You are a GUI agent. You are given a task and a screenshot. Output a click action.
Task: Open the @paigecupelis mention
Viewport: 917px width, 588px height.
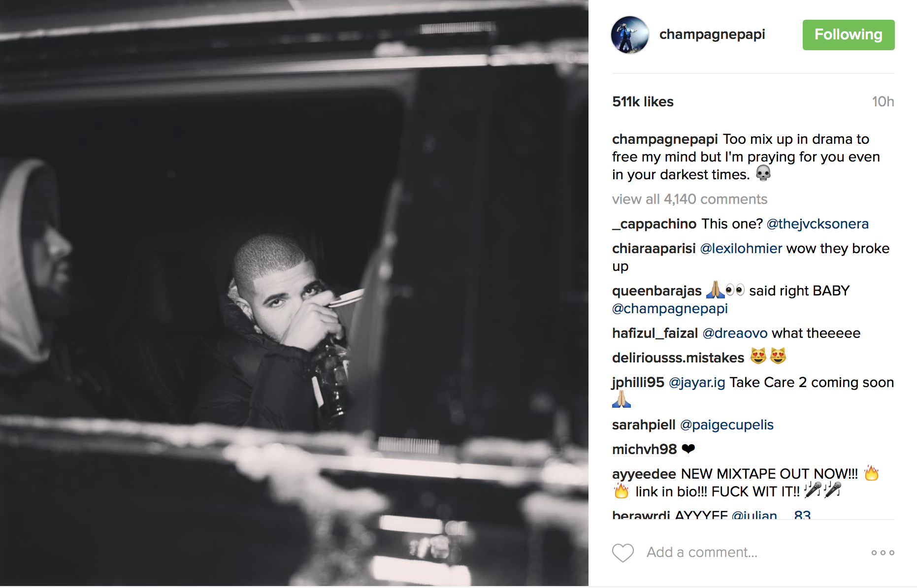726,425
